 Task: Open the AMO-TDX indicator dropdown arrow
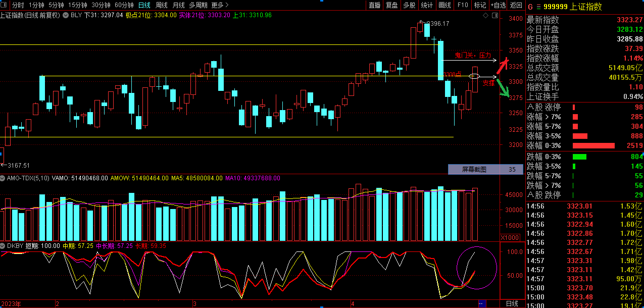tap(3, 178)
